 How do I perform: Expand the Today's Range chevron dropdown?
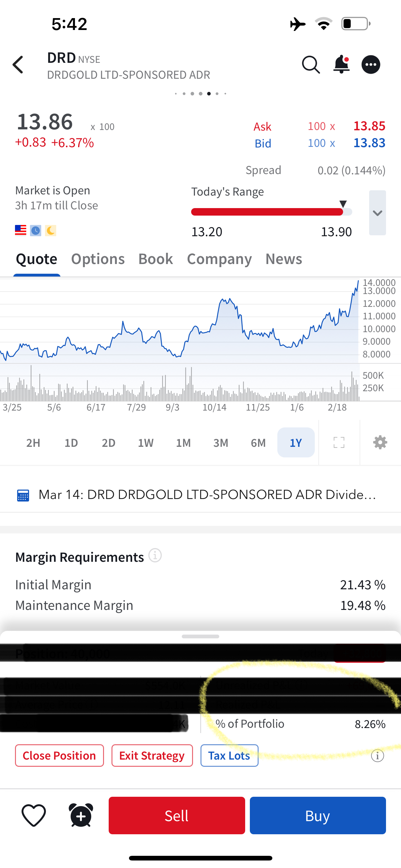[377, 213]
